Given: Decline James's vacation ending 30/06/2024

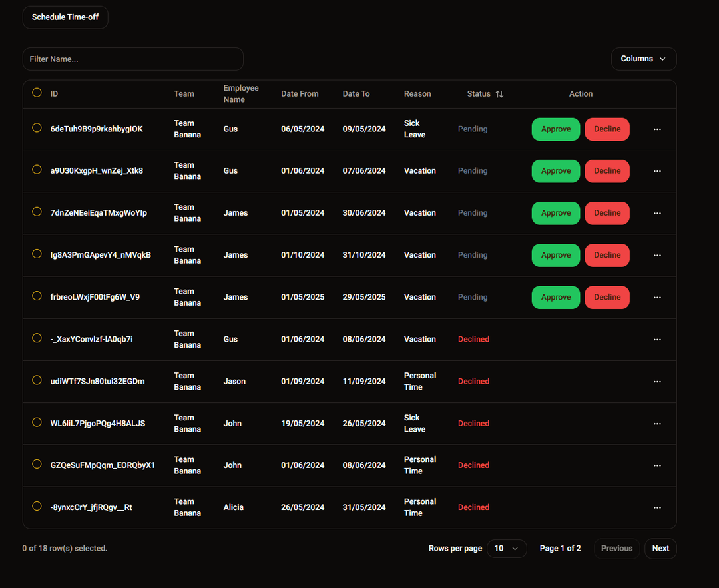Looking at the screenshot, I should pyautogui.click(x=606, y=213).
